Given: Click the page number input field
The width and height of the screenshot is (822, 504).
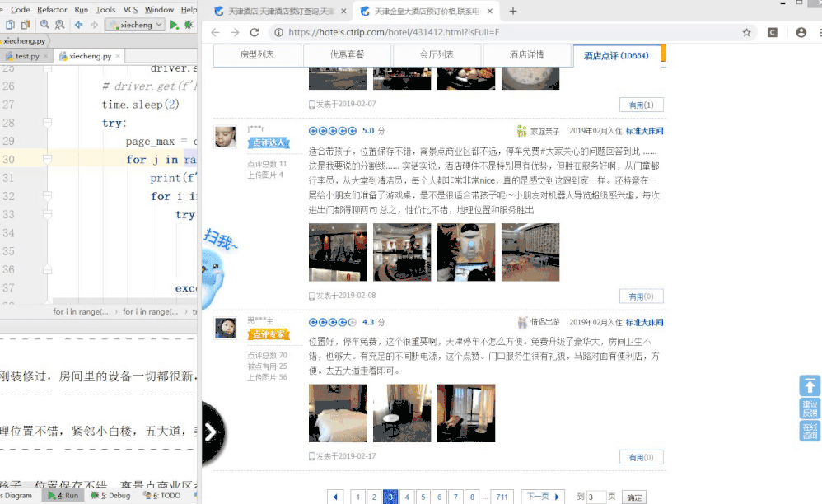Looking at the screenshot, I should [596, 497].
